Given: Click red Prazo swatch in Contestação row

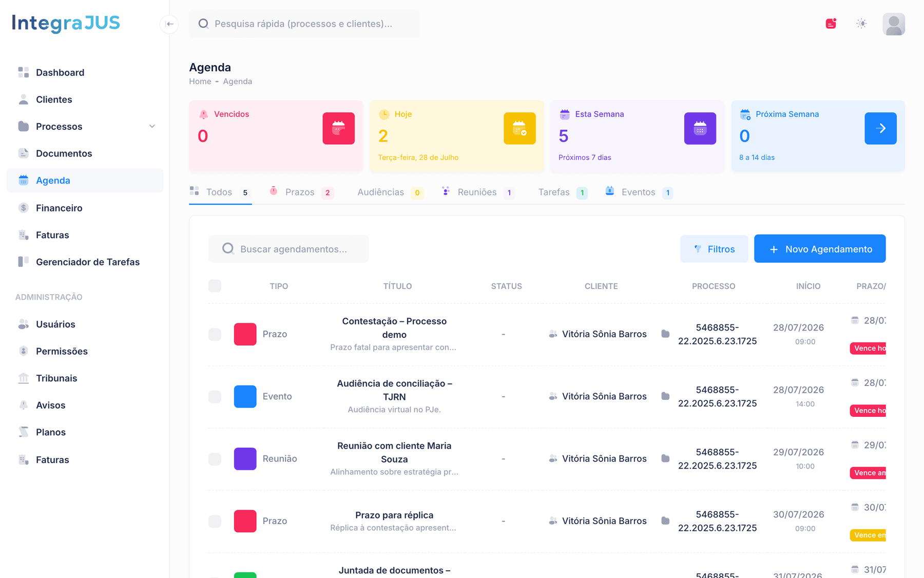Looking at the screenshot, I should (x=245, y=334).
